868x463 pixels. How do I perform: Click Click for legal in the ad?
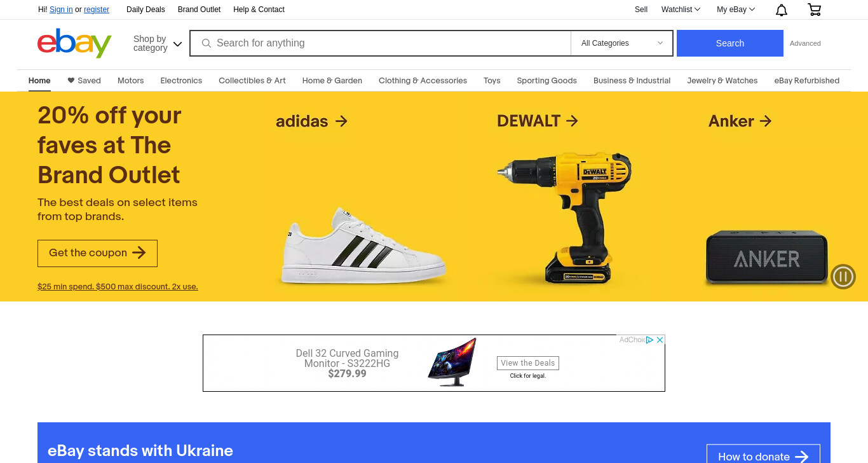528,376
